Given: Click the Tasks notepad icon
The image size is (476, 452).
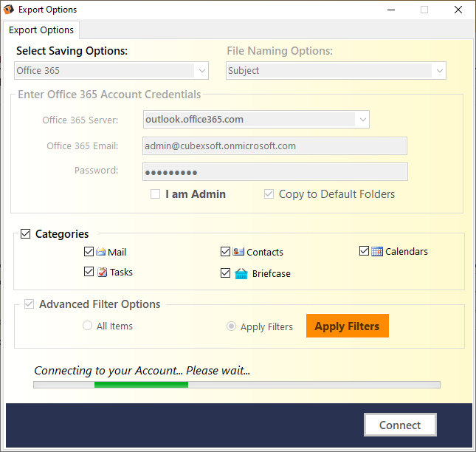Looking at the screenshot, I should [102, 272].
